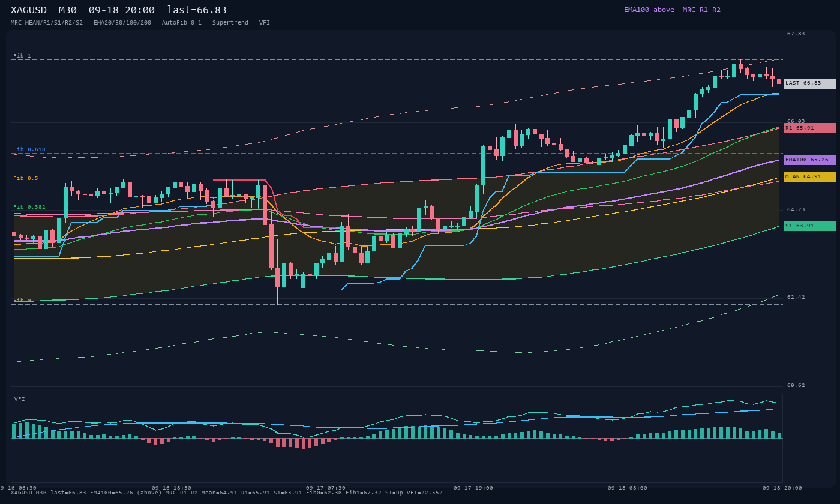Click the LAST 66.83 price tag
The height and width of the screenshot is (504, 840).
tap(809, 83)
